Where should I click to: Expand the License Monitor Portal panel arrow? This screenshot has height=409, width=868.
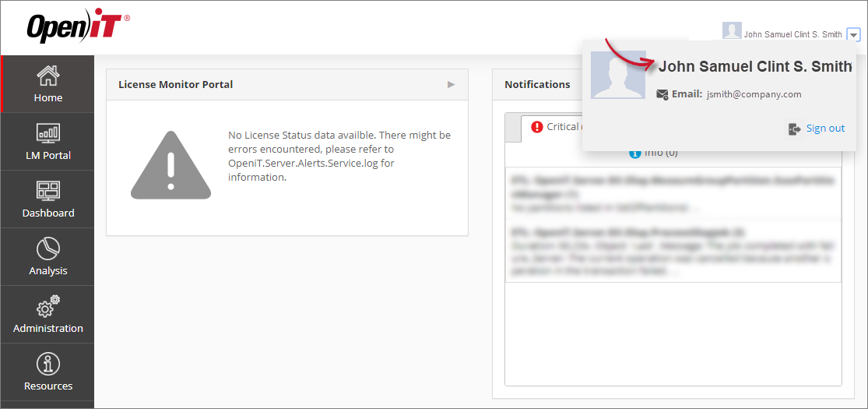point(452,84)
